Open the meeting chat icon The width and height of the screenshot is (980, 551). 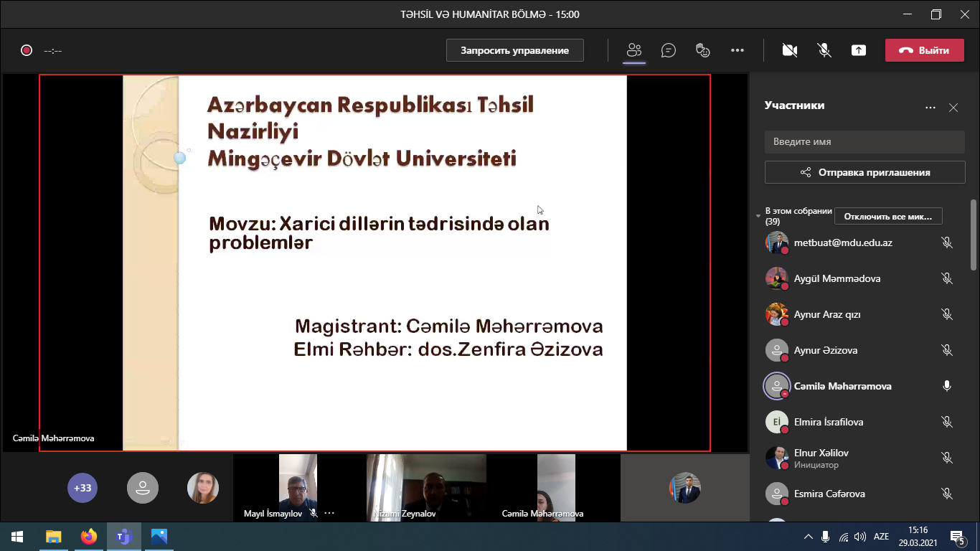[669, 50]
